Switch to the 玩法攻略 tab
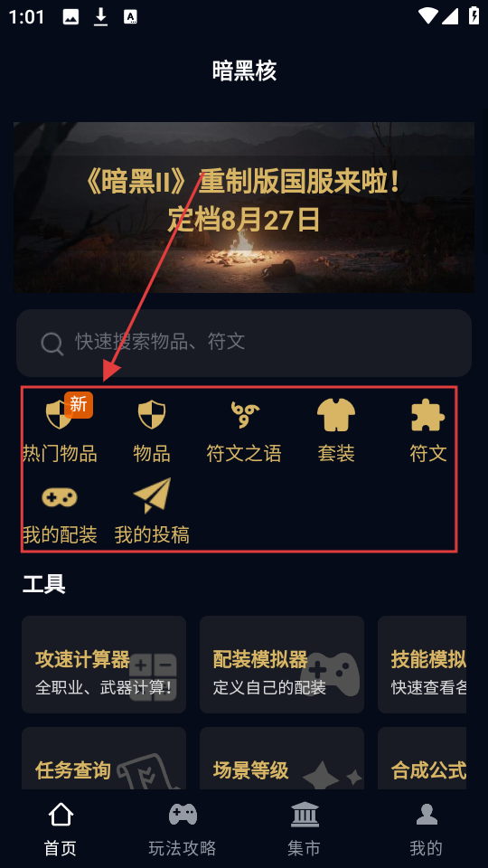Image resolution: width=488 pixels, height=868 pixels. tap(183, 829)
